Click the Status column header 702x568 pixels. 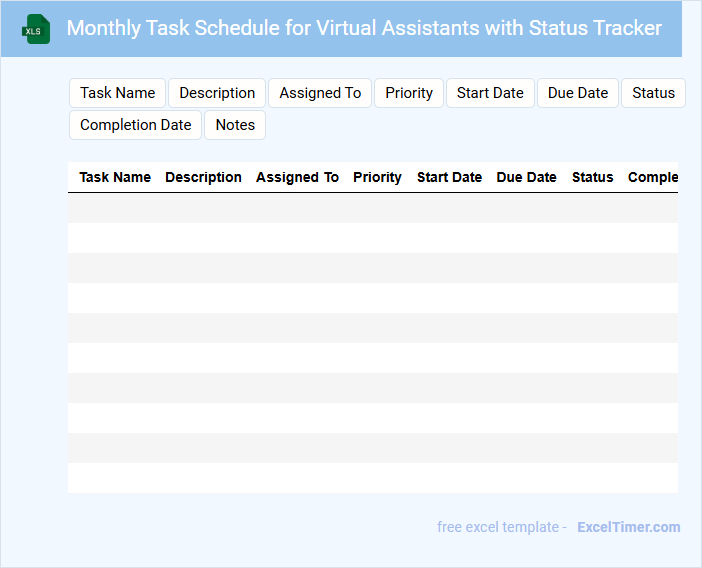tap(592, 177)
